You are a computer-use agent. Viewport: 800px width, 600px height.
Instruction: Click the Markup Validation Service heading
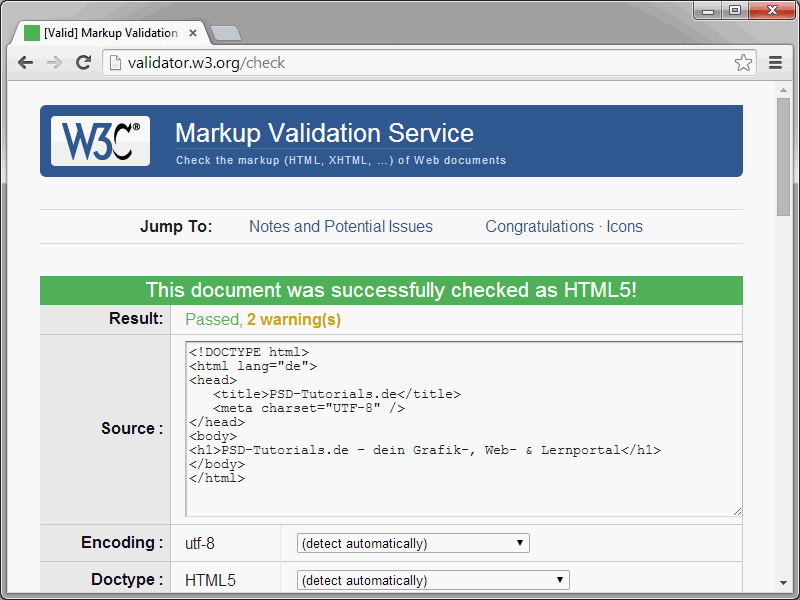[324, 133]
